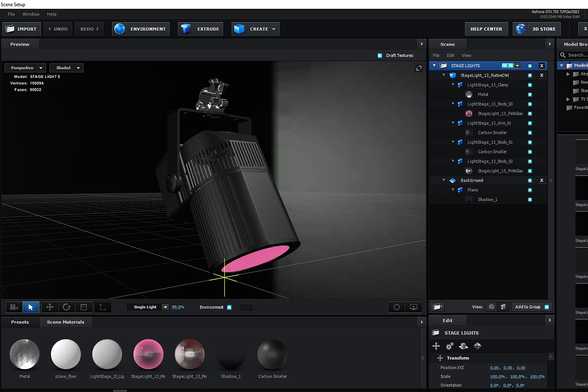This screenshot has height=392, width=588.
Task: Maximize the preview viewport with expand icon
Action: [419, 68]
